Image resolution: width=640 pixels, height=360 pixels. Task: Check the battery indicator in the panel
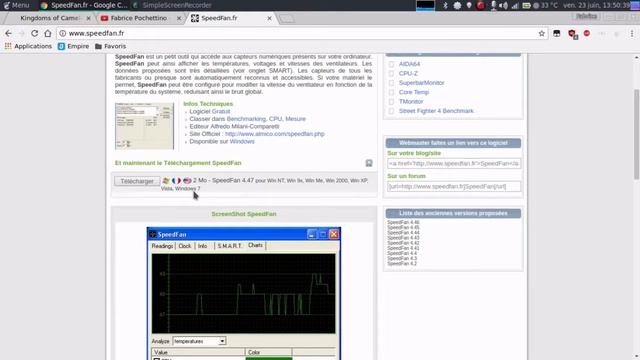pyautogui.click(x=526, y=5)
